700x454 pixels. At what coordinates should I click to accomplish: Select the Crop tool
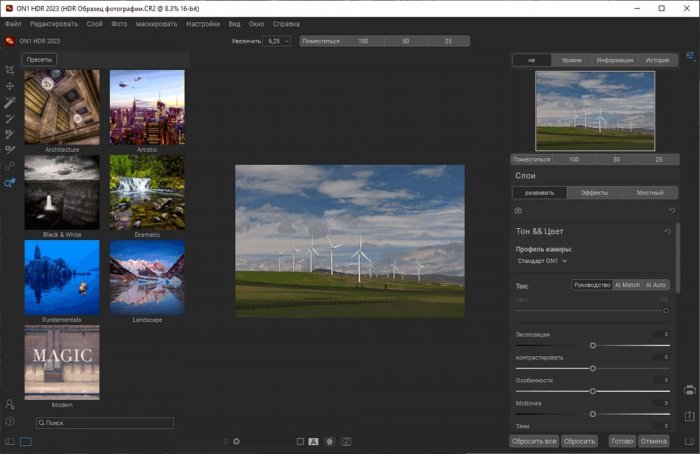[x=9, y=70]
